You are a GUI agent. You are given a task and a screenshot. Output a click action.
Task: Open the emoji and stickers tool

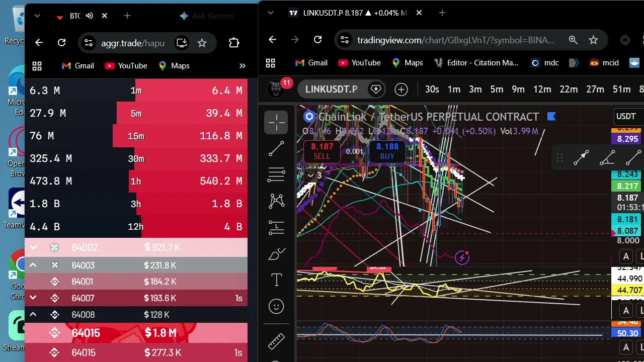(276, 306)
